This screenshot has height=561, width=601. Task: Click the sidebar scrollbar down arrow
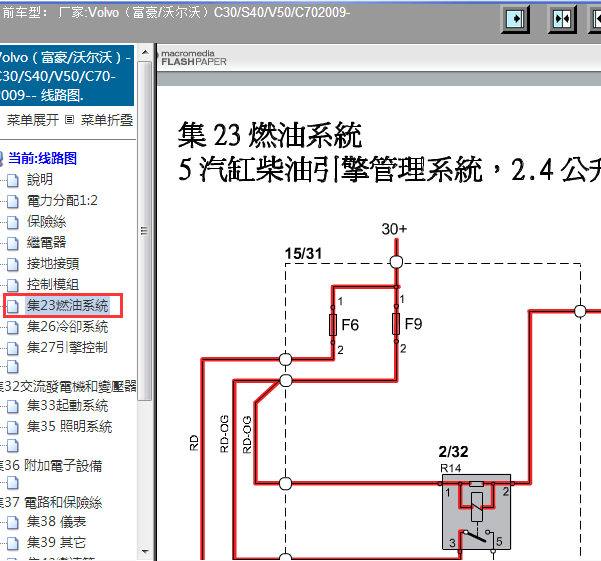pos(145,552)
